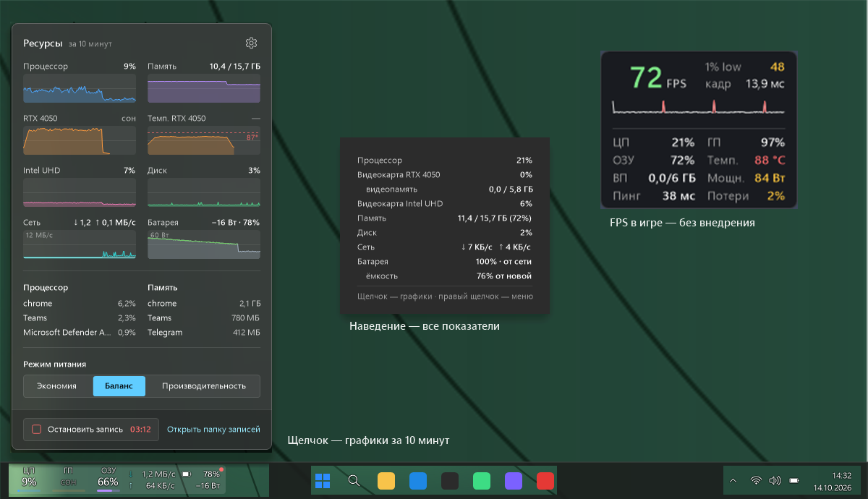868x499 pixels.
Task: Launch the yellow taskbar app
Action: coord(386,481)
